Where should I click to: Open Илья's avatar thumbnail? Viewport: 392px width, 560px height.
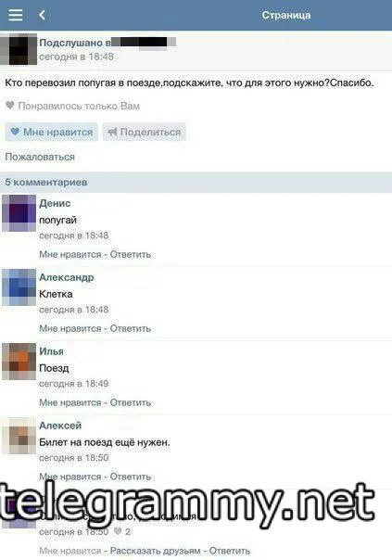click(19, 361)
